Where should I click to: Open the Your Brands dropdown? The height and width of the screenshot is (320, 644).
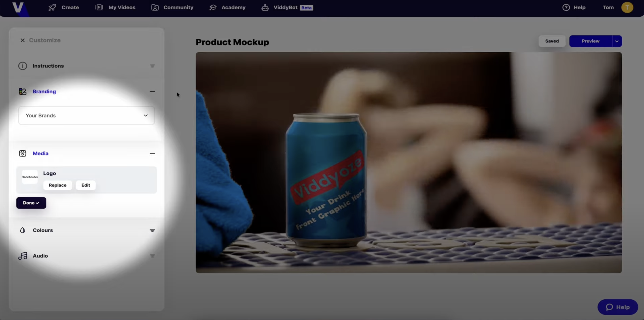[87, 116]
